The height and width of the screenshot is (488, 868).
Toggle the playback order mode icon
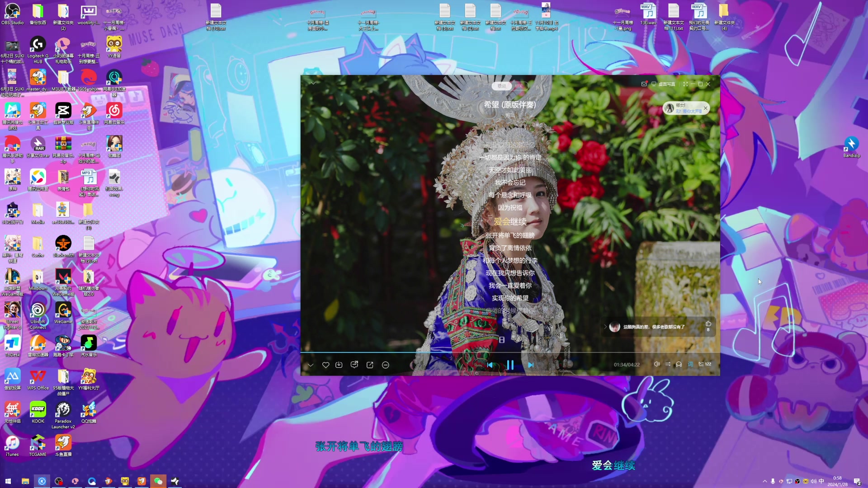point(668,364)
